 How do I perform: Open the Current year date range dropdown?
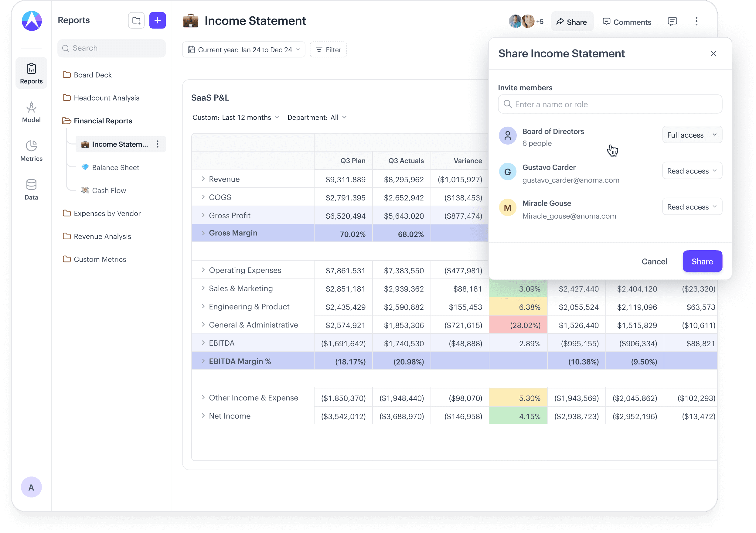click(x=243, y=50)
